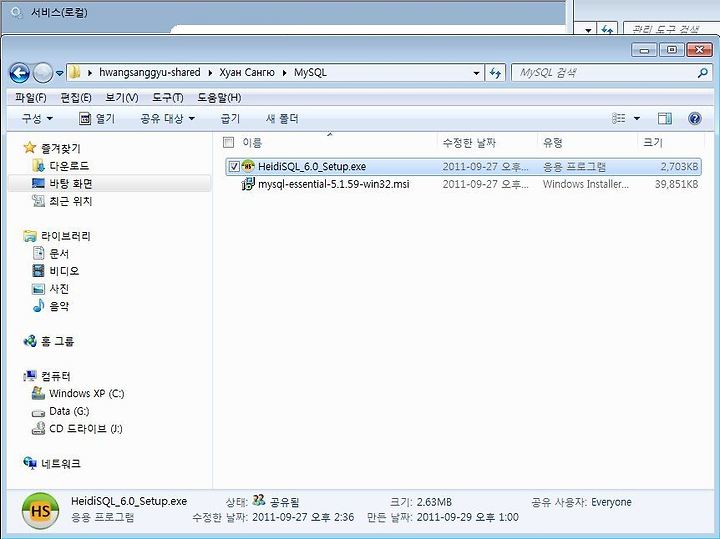
Task: Open the 비디오 library
Action: pyautogui.click(x=64, y=271)
